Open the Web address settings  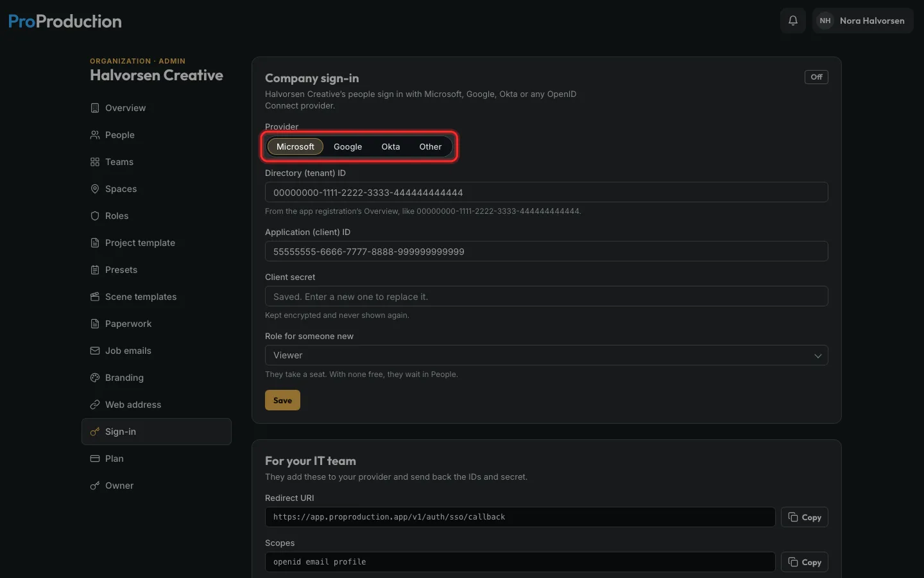157,405
